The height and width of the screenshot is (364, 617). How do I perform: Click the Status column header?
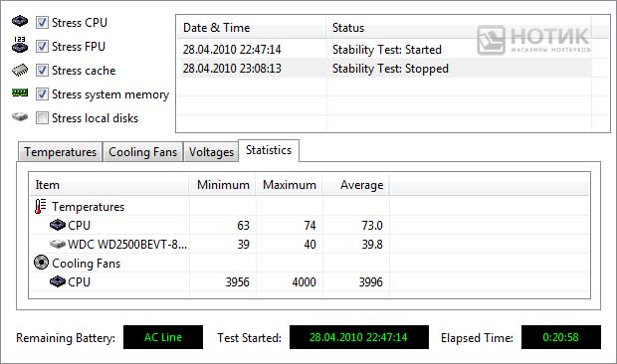[459, 28]
